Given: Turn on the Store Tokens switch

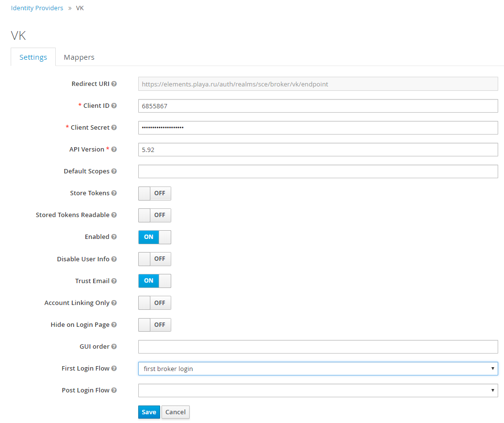Looking at the screenshot, I should point(155,193).
